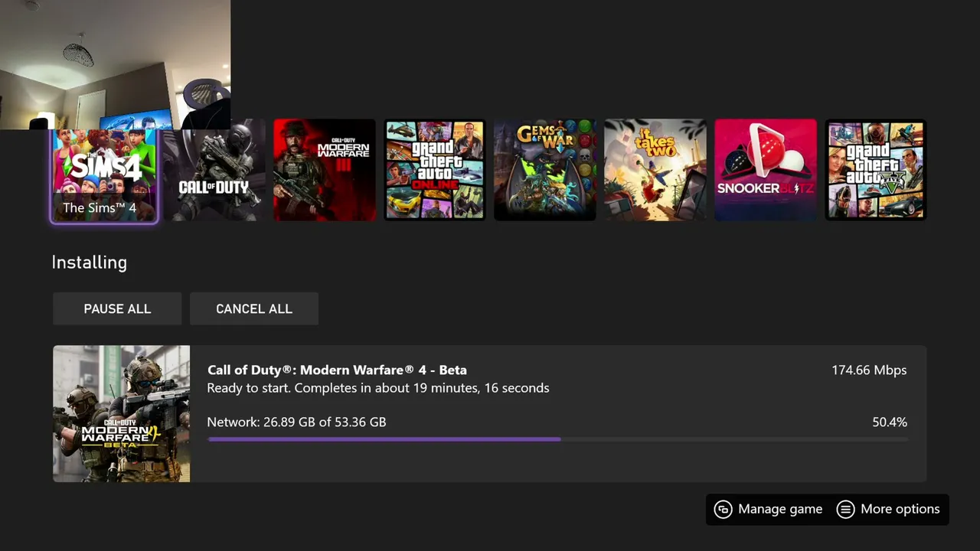
Task: Click the Network 26.89 GB of 53.36 GB text
Action: 296,422
